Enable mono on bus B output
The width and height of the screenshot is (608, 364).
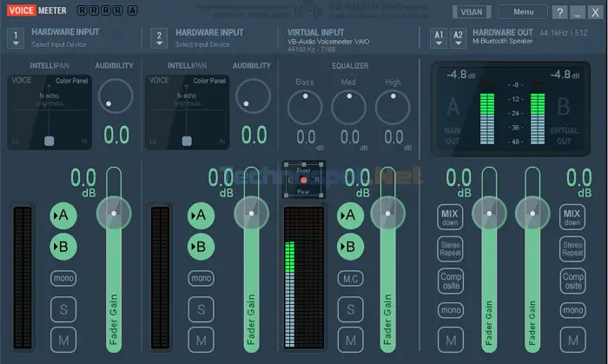click(x=572, y=310)
